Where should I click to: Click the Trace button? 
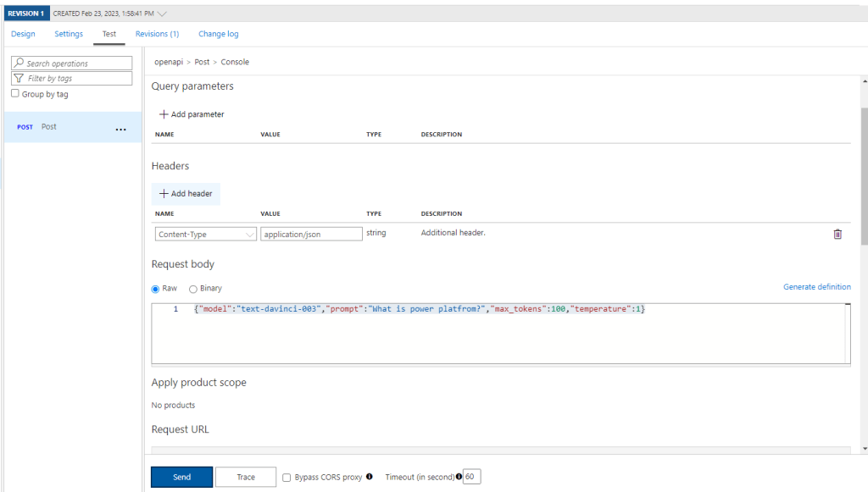point(246,477)
